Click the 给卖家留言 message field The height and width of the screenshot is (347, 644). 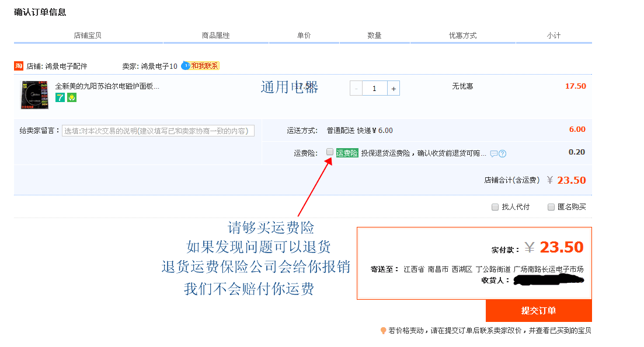pyautogui.click(x=158, y=131)
